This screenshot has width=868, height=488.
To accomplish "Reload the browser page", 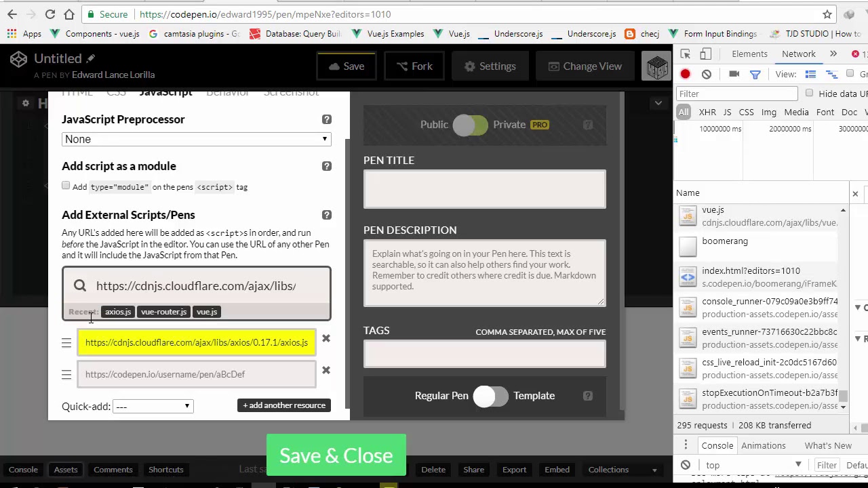I will pos(50,14).
